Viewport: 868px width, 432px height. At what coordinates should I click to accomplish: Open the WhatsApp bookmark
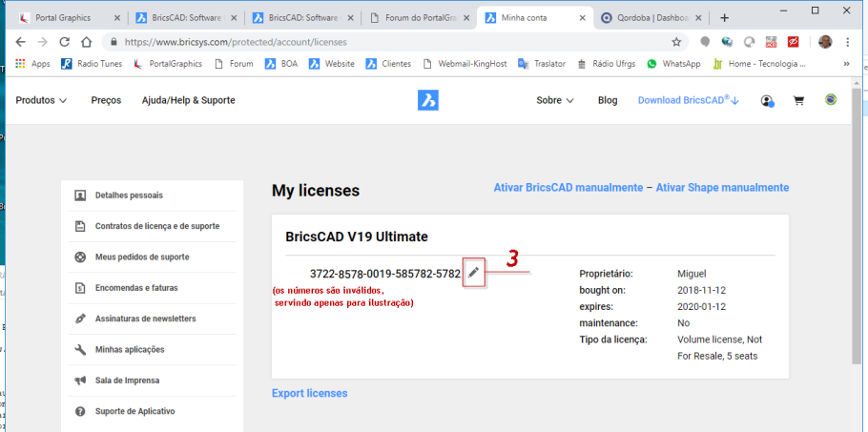tap(673, 64)
